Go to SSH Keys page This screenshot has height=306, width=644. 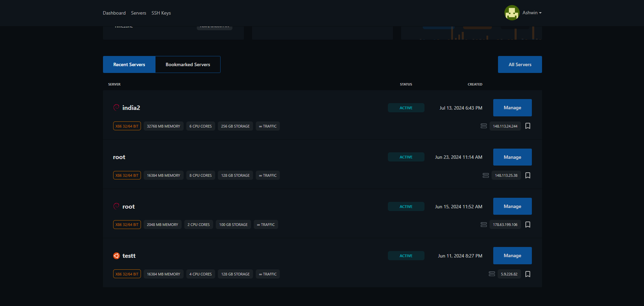pos(161,13)
